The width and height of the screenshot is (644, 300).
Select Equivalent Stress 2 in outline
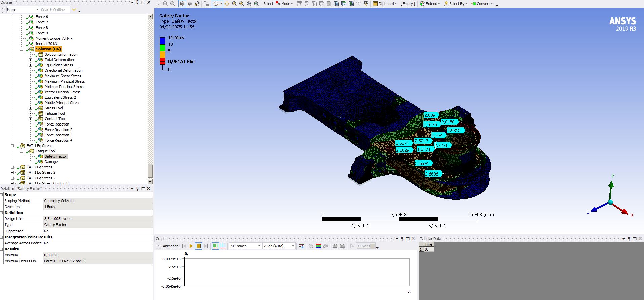point(60,97)
